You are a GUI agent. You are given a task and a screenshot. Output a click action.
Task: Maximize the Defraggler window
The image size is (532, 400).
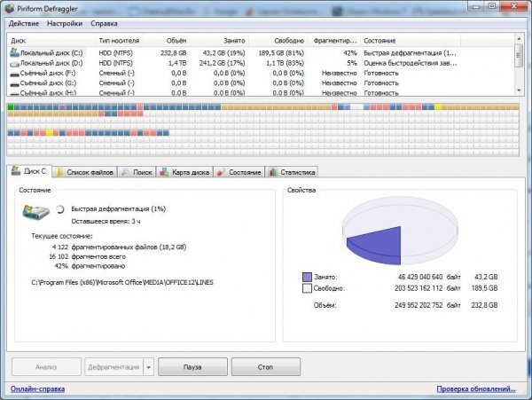tap(491, 6)
